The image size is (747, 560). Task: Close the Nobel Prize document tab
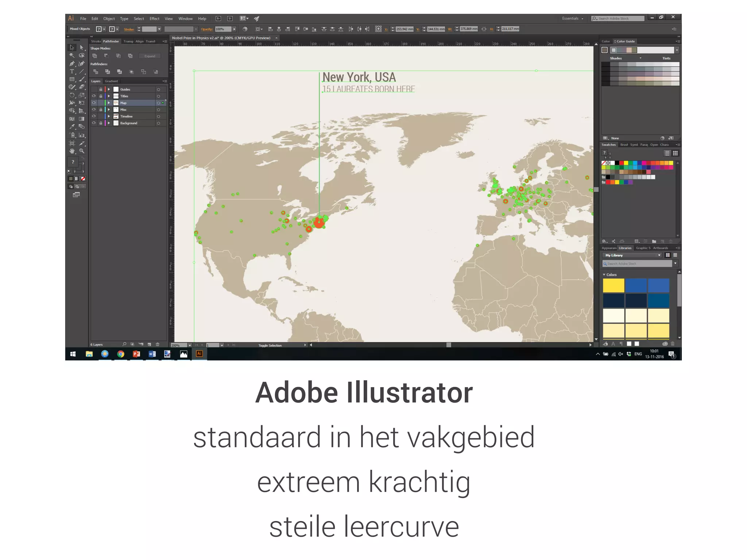coord(276,38)
